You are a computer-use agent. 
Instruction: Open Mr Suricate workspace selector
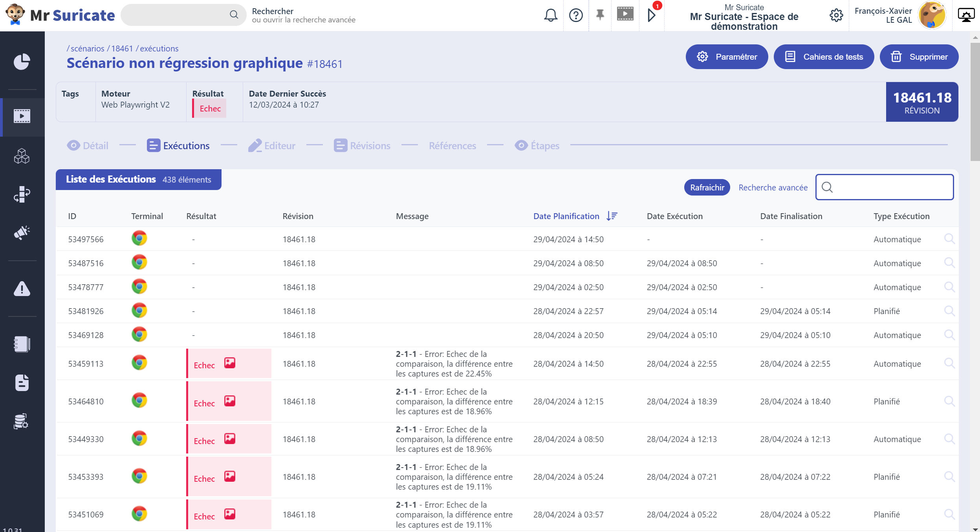pos(744,17)
